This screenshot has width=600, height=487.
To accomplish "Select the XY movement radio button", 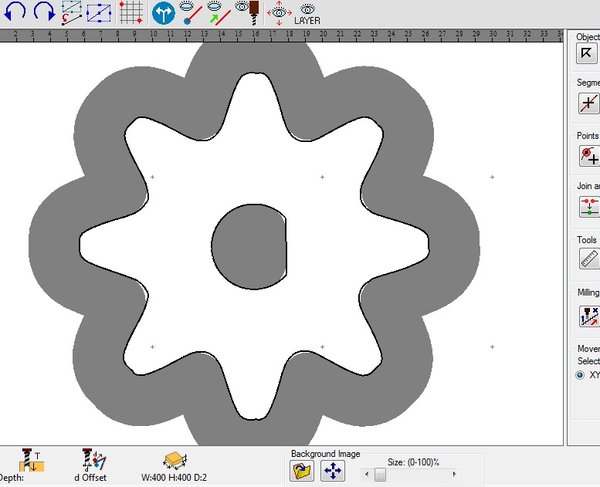I will coord(580,375).
